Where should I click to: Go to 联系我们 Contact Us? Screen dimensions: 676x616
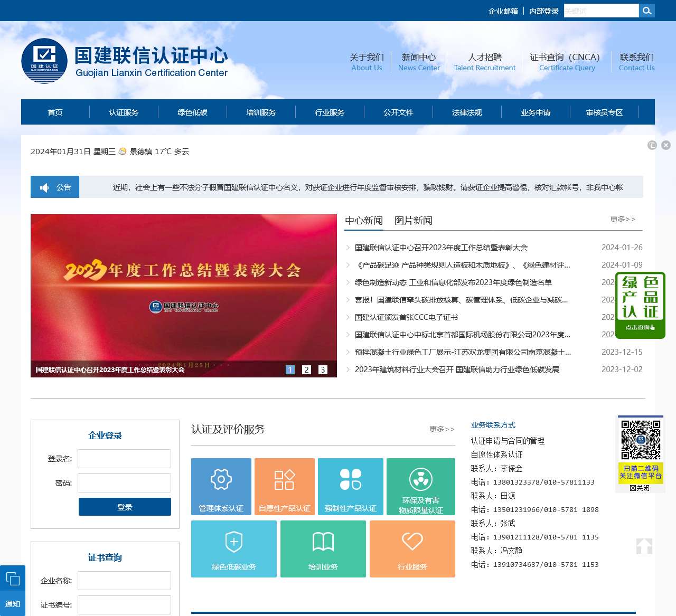pos(637,62)
